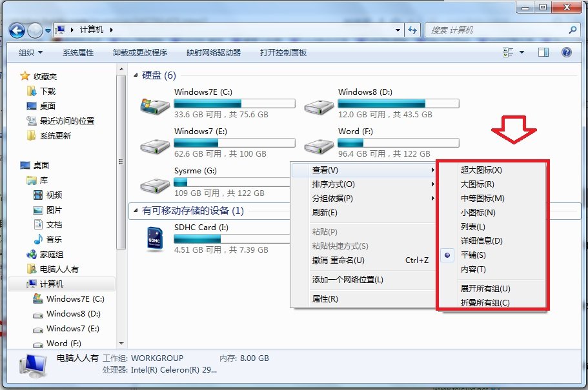Toggle the preview pane icon
Image resolution: width=588 pixels, height=390 pixels.
click(x=543, y=52)
